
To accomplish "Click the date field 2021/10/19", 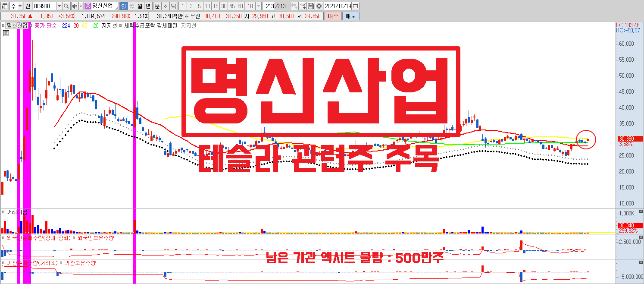I will (338, 6).
